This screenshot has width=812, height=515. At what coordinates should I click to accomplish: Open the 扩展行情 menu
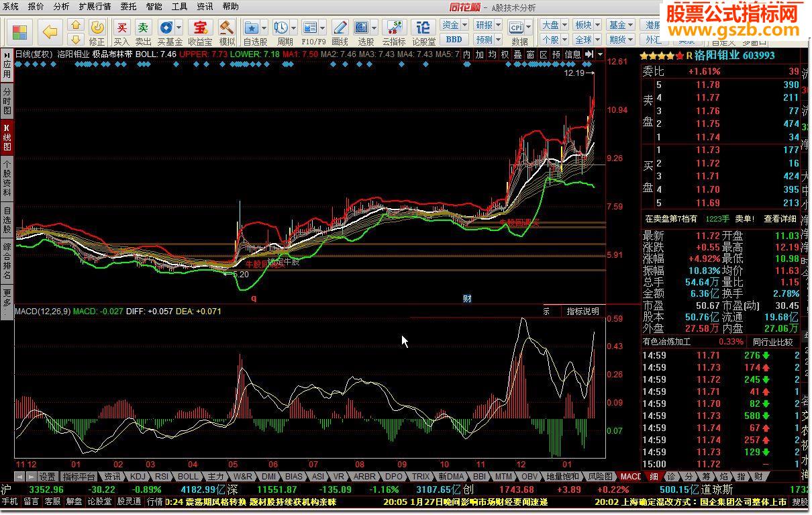[95, 6]
